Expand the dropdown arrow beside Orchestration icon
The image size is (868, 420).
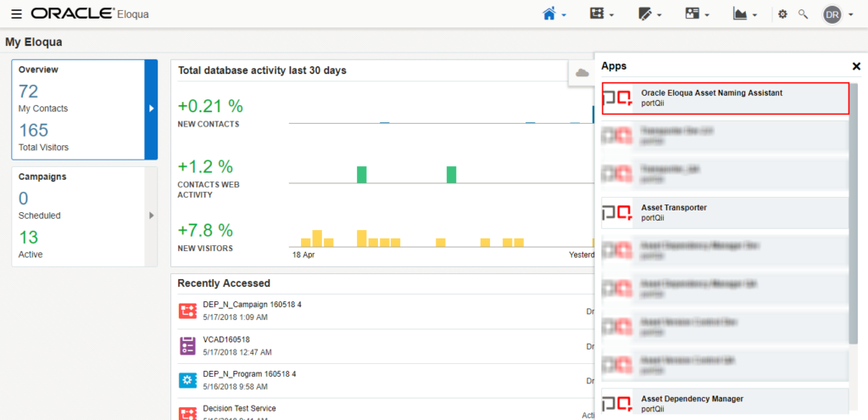point(611,15)
